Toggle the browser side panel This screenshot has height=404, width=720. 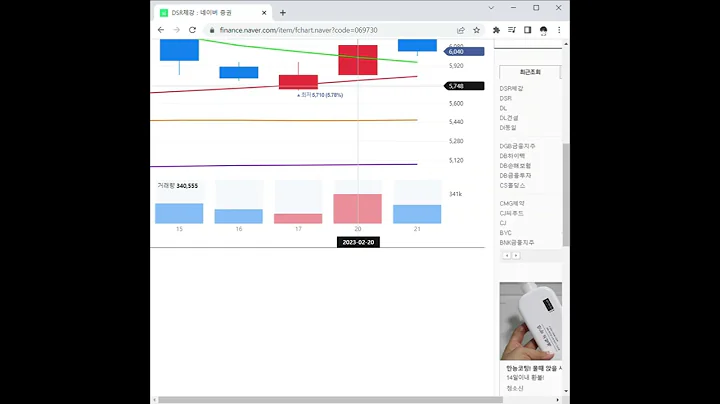click(x=527, y=30)
